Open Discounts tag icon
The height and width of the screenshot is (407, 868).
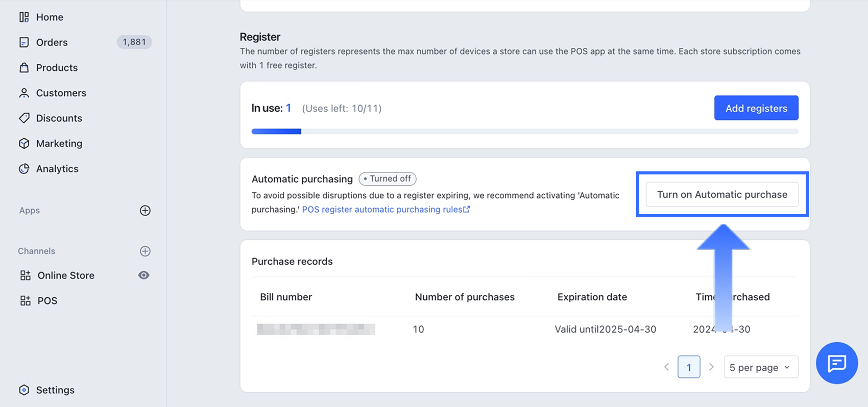point(24,118)
